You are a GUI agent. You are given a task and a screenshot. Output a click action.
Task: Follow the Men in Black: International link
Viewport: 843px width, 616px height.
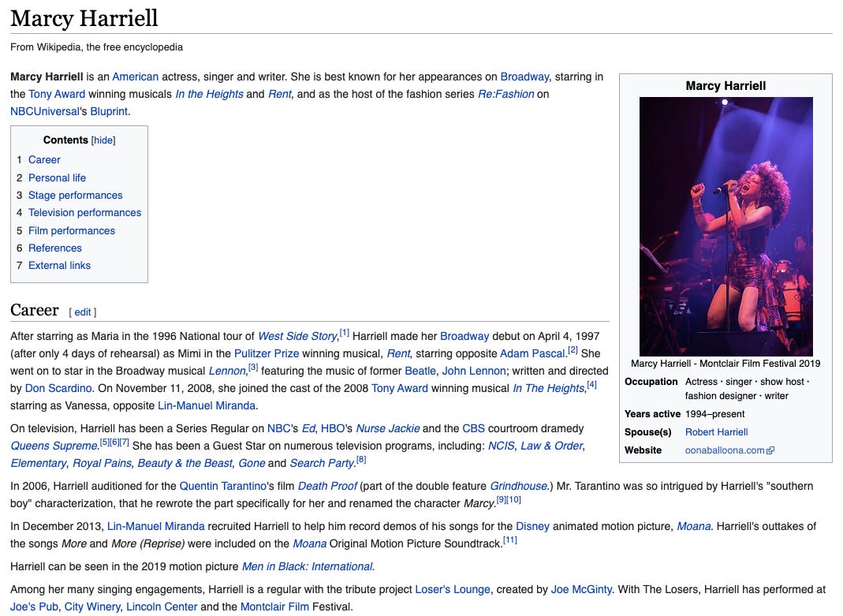point(307,566)
